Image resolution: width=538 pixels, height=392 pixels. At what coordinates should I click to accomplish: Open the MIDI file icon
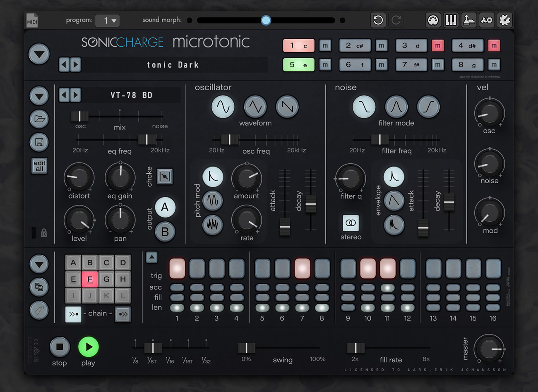(32, 21)
